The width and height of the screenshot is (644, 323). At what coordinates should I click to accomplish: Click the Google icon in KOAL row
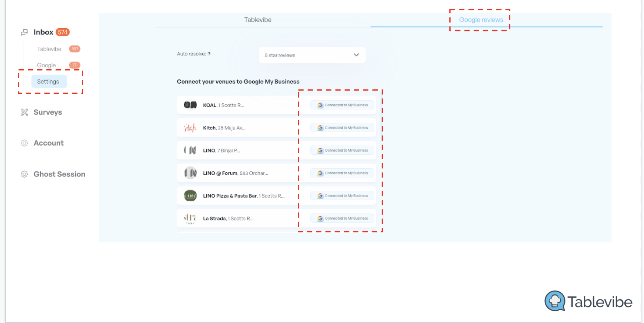coord(320,105)
